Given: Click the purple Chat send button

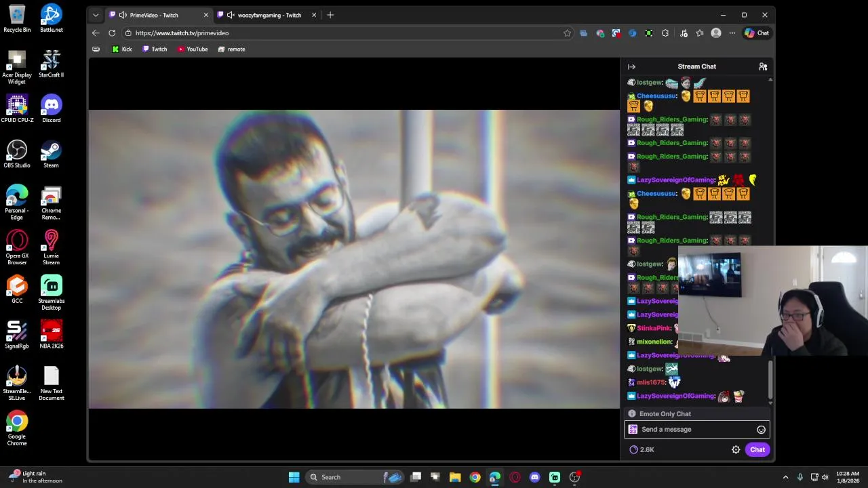Looking at the screenshot, I should 757,449.
